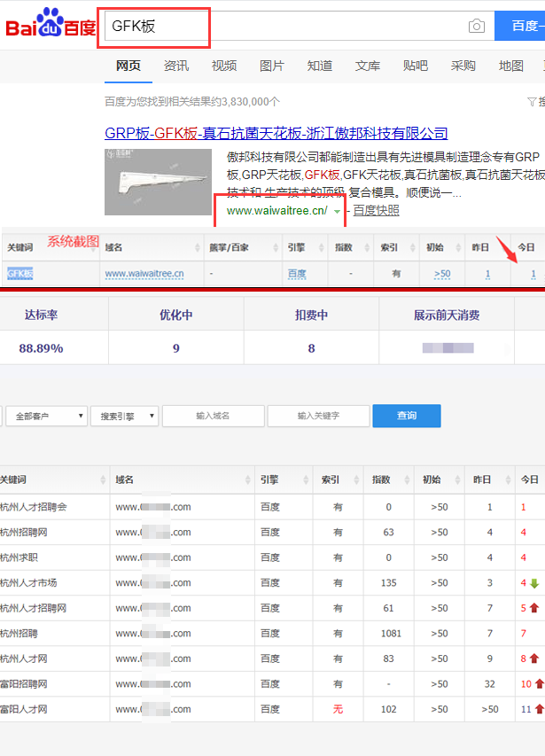Open the 图片 tab

(272, 66)
